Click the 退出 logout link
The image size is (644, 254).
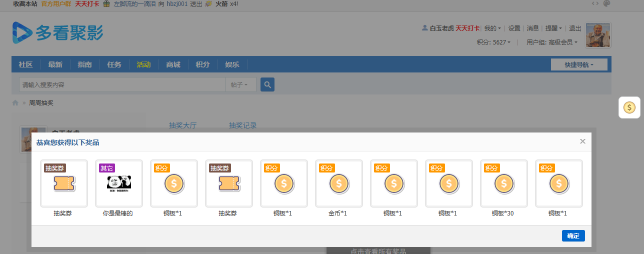click(575, 28)
